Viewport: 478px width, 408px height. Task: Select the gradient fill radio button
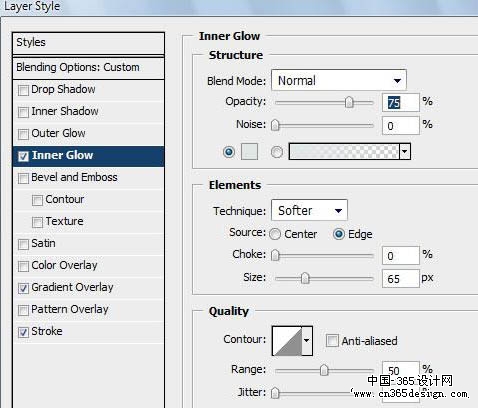pos(277,152)
